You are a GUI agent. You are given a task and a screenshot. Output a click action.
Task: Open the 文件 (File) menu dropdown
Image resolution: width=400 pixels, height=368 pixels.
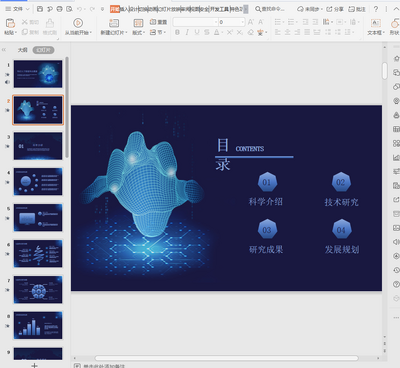(18, 9)
